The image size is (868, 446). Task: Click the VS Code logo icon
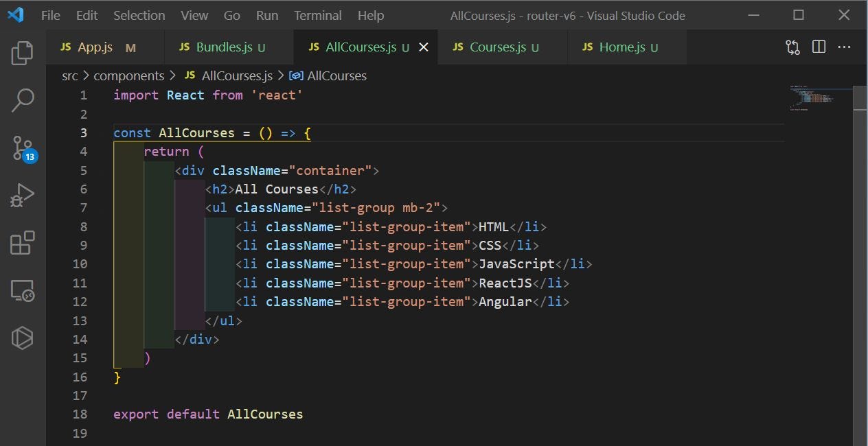tap(15, 14)
